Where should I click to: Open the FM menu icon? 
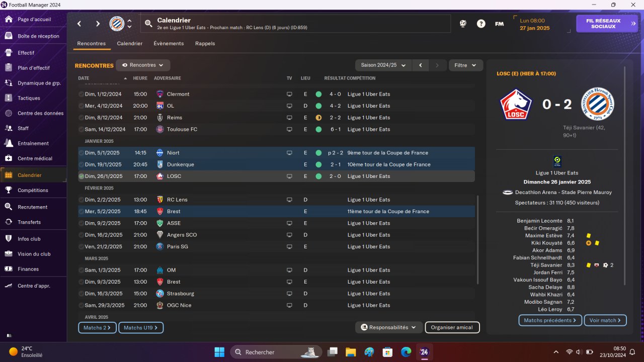coord(499,24)
